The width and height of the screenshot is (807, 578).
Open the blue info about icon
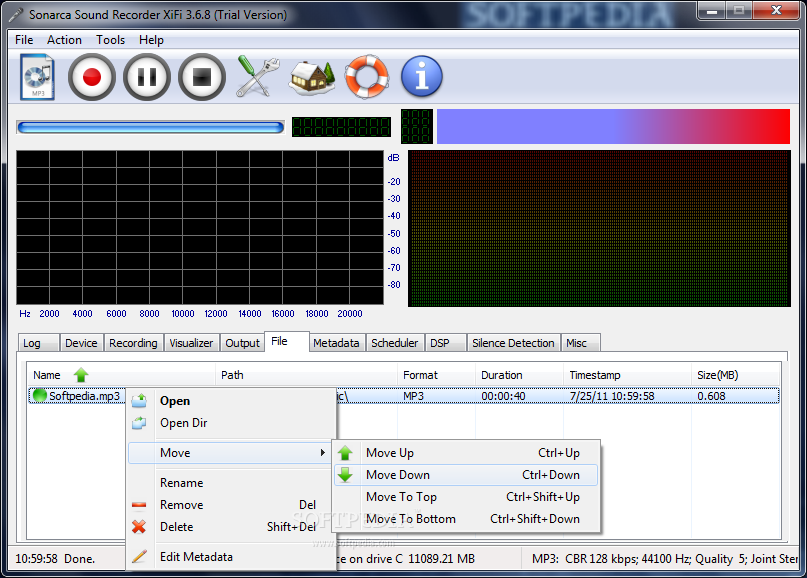coord(422,77)
